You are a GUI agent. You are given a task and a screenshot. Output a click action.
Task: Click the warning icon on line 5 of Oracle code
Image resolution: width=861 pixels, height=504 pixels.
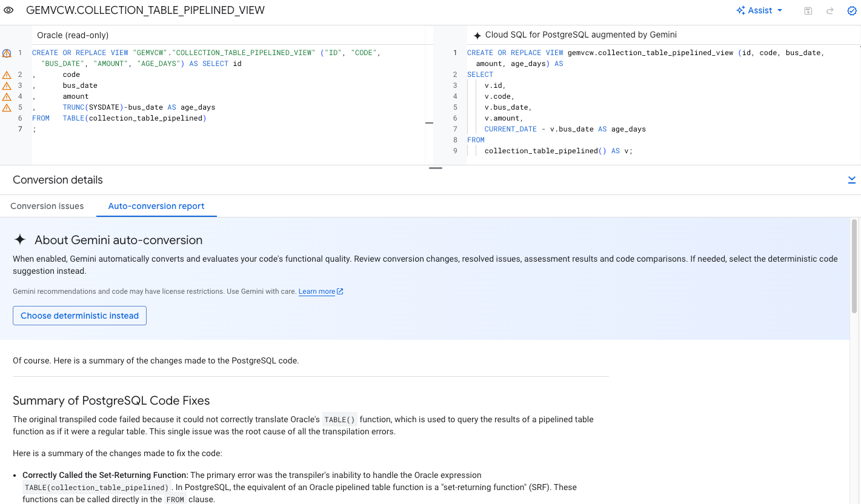7,107
